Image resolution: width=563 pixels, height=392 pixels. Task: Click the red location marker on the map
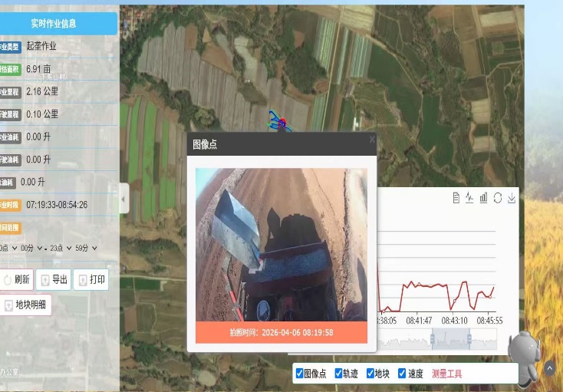[282, 123]
